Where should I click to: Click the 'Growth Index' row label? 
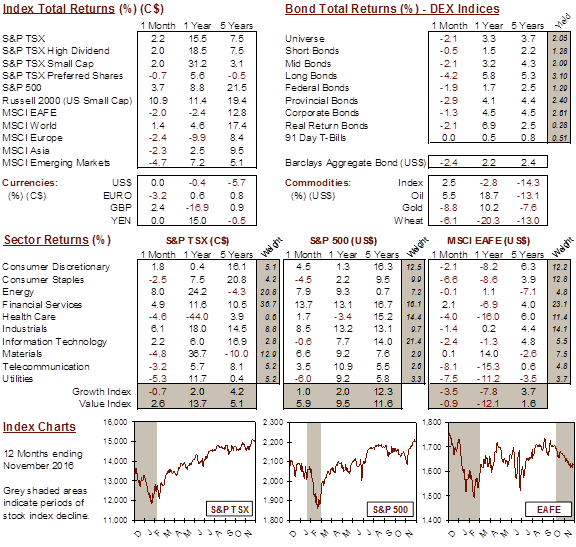pos(101,392)
